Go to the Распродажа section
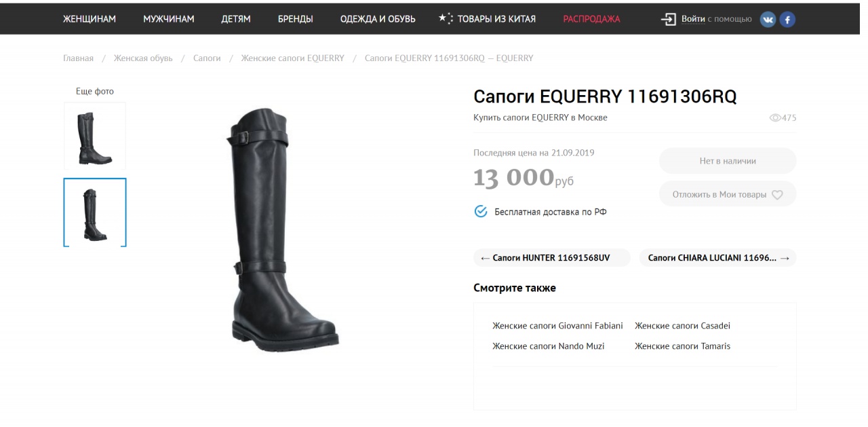The width and height of the screenshot is (868, 427). [591, 19]
